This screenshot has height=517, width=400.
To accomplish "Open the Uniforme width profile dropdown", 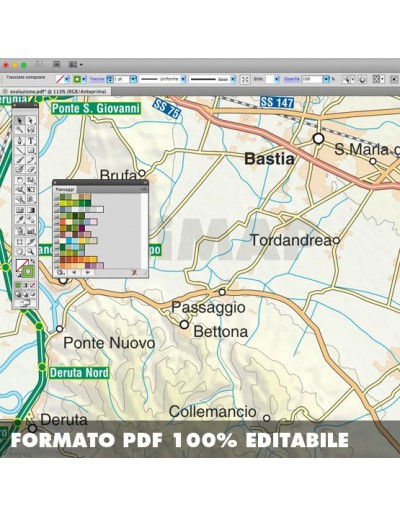I will point(183,79).
